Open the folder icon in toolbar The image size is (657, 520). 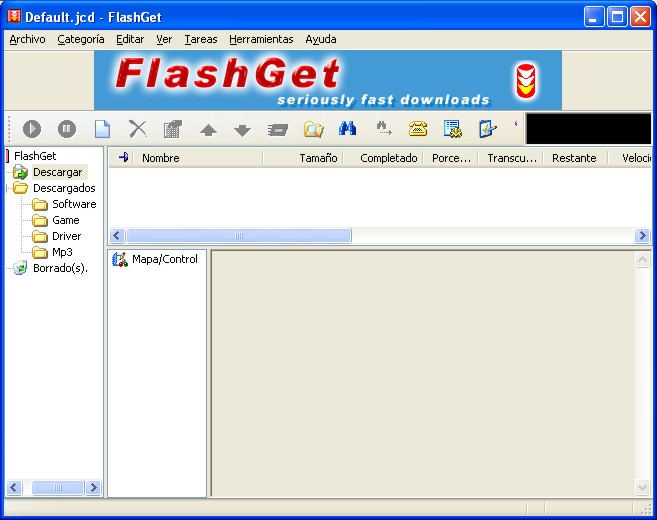tap(313, 128)
